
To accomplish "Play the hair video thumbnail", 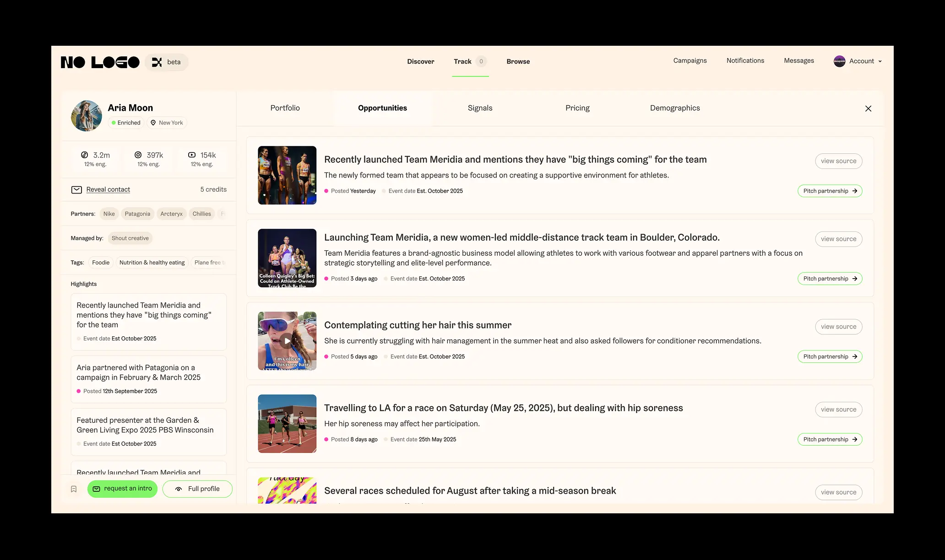I will 287,341.
